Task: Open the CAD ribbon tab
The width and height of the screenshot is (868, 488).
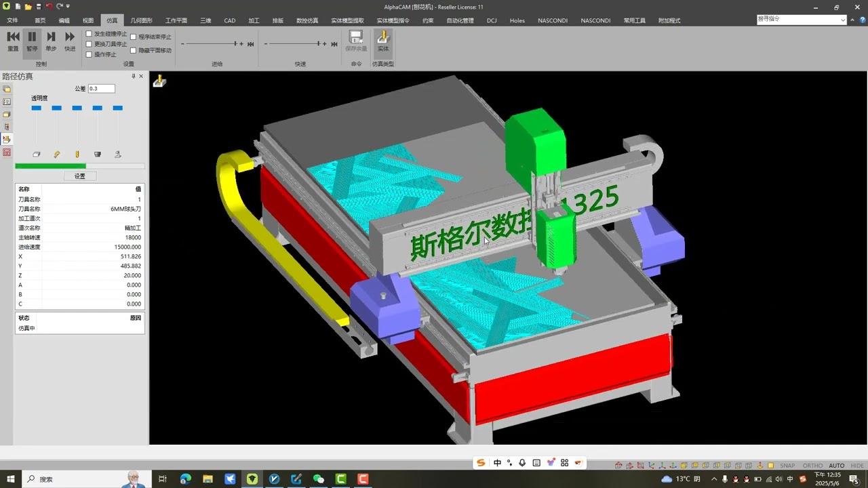Action: point(230,20)
